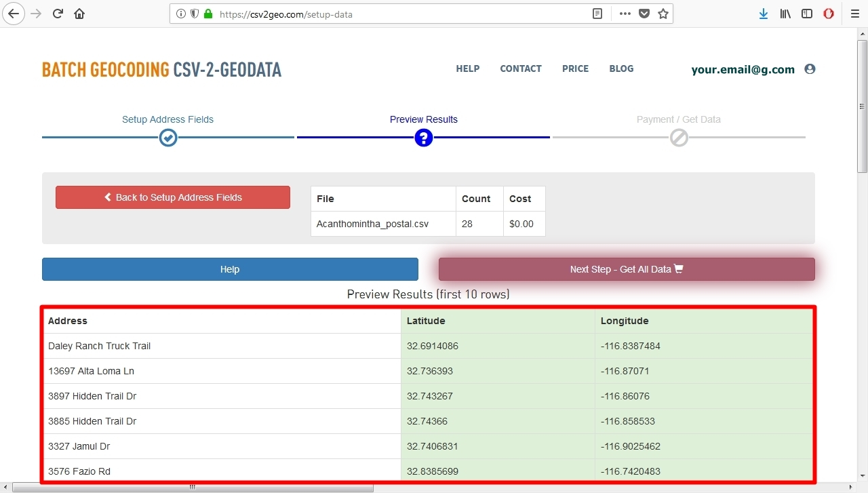Open page actions three-dot menu
Screen dimensions: 868x493
tap(625, 14)
